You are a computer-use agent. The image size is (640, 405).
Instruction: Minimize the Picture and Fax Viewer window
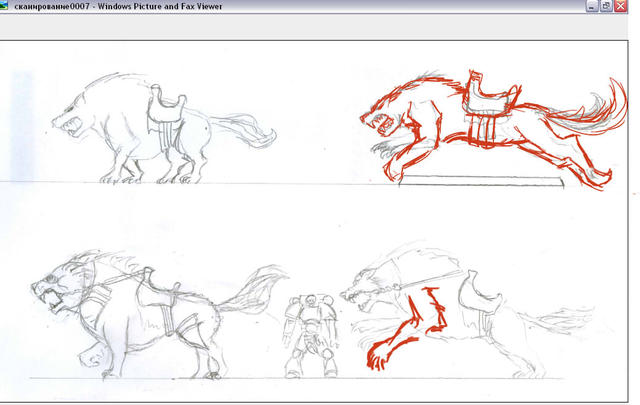click(x=592, y=6)
